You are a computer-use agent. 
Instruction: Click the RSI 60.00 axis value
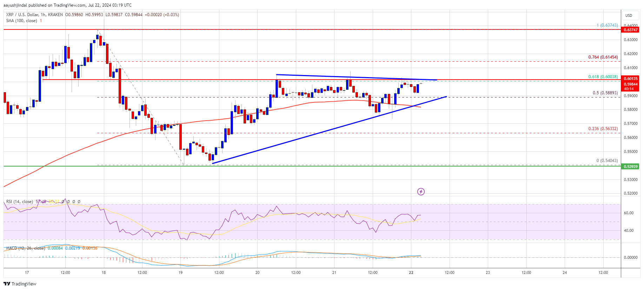(x=629, y=213)
